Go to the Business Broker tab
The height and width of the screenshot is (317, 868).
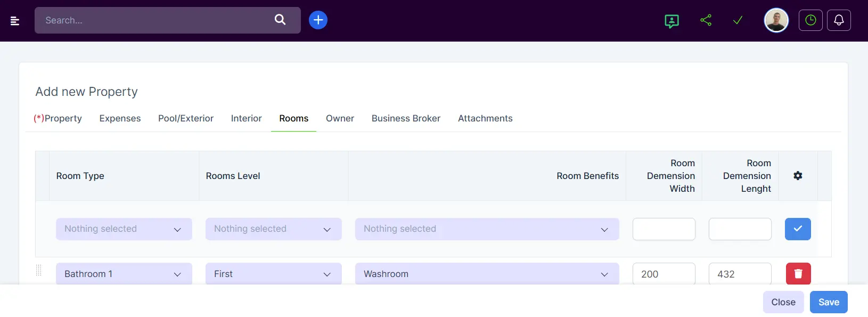406,118
